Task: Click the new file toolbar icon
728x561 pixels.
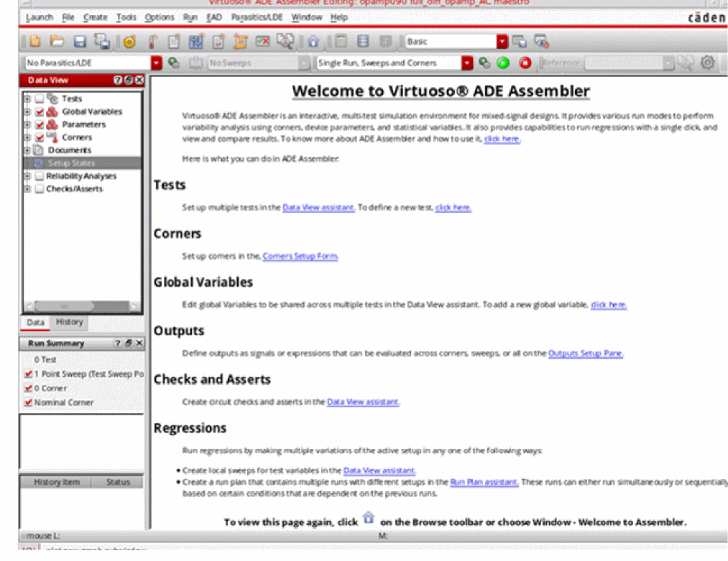Action: pyautogui.click(x=35, y=42)
